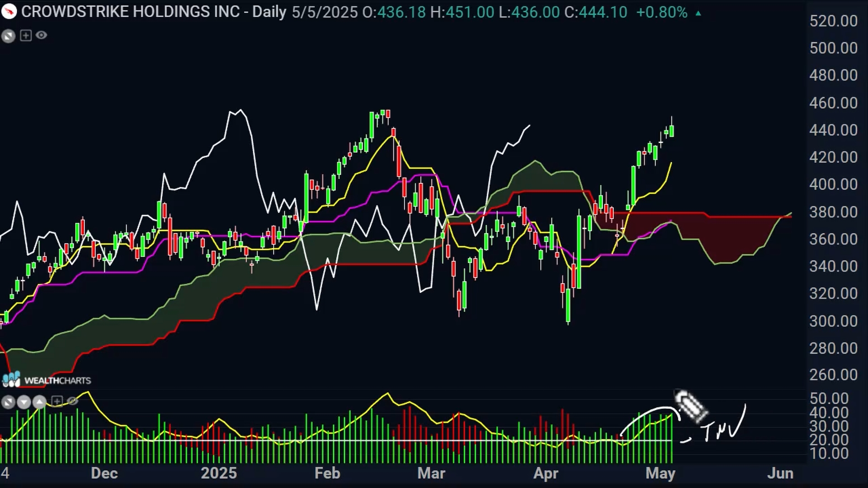Click the 420.00 price axis label
868x488 pixels.
[834, 157]
